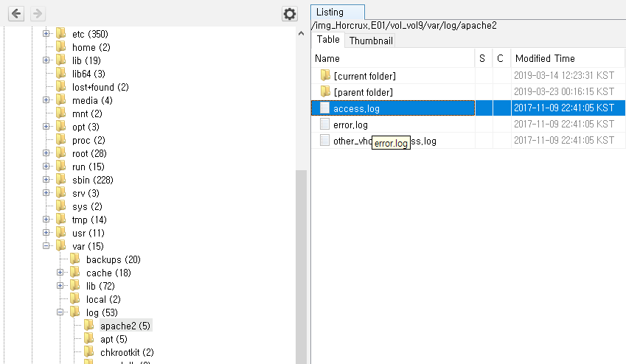Screen dimensions: 626x364
Task: Click the back navigation arrow button
Action: 16,13
